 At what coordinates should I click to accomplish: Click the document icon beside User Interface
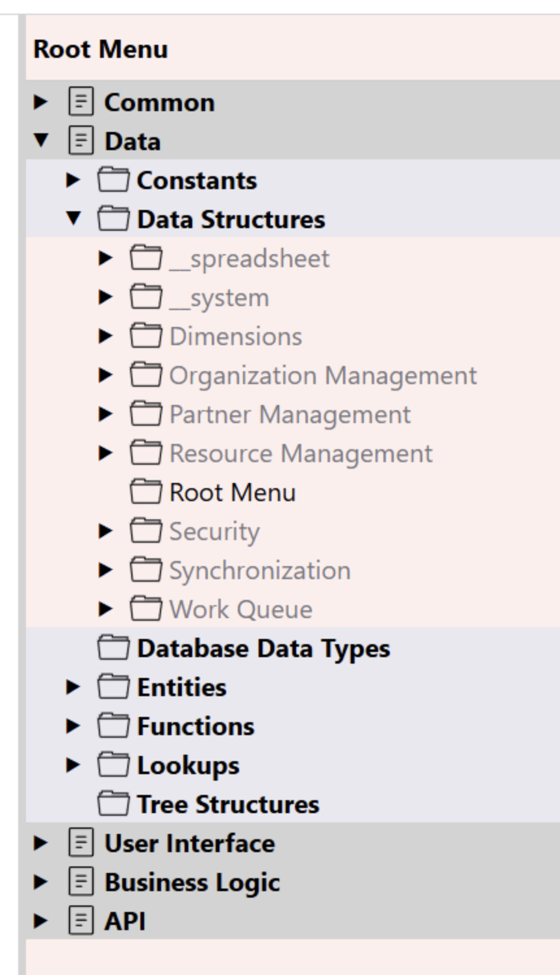pos(81,843)
